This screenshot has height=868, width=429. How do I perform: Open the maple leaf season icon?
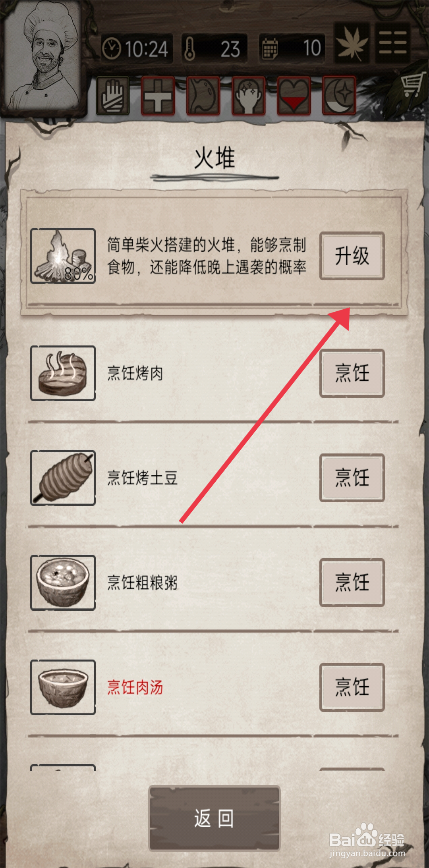click(352, 43)
